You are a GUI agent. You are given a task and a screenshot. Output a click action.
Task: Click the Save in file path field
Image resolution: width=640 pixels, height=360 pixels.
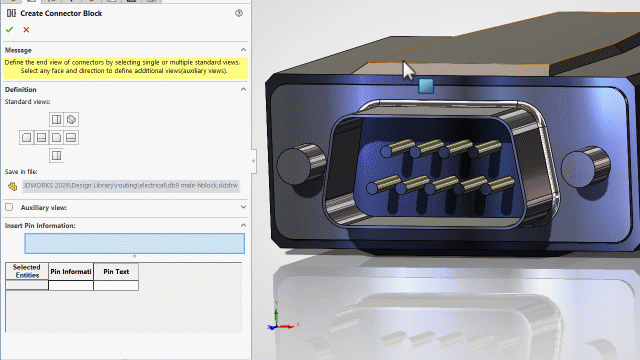tap(131, 186)
